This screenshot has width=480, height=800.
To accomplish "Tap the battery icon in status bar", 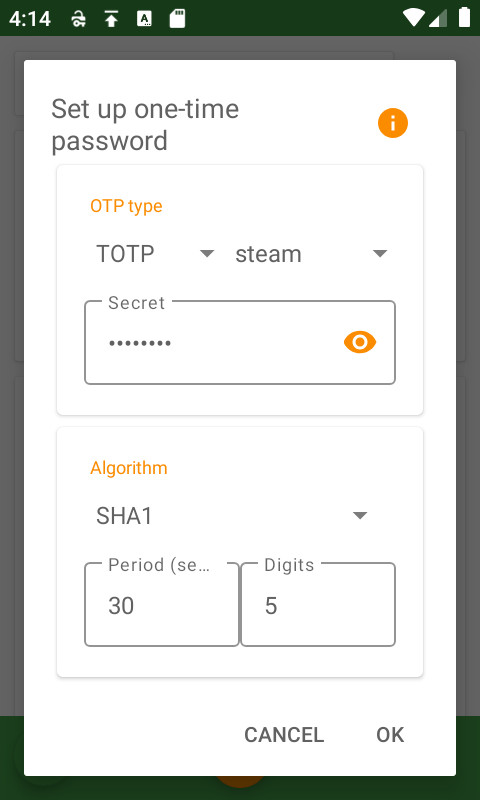I will point(464,17).
